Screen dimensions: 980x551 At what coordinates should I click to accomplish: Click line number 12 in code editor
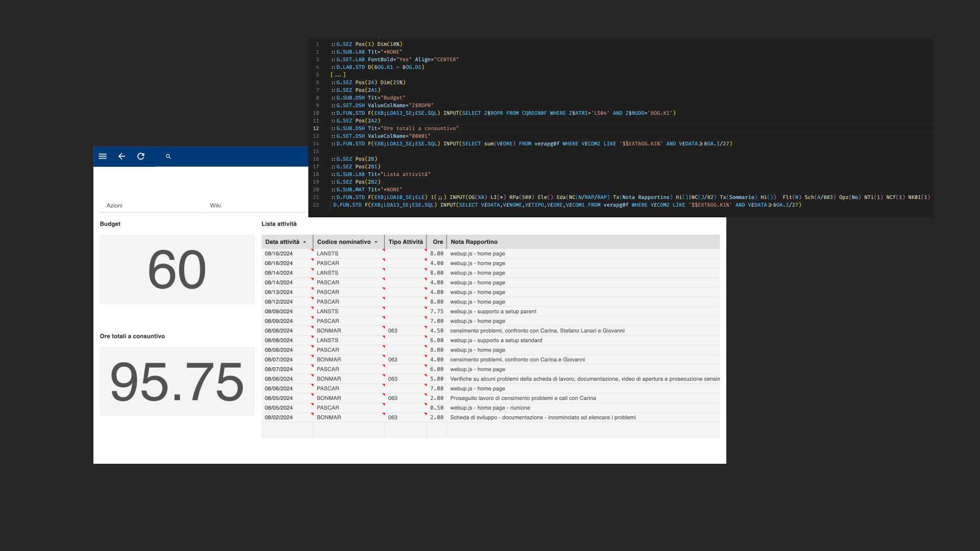coord(316,129)
